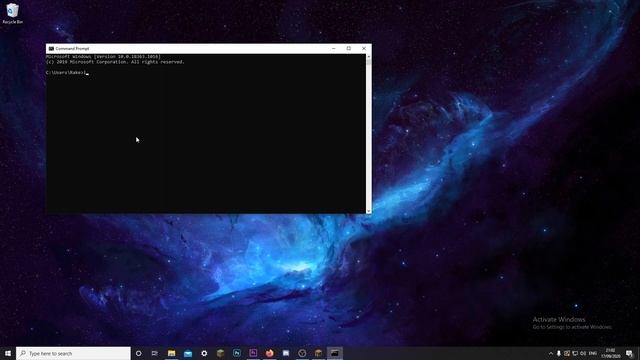Open the Photoshop taskbar icon
Screen dimensions: 640x360
(x=237, y=353)
